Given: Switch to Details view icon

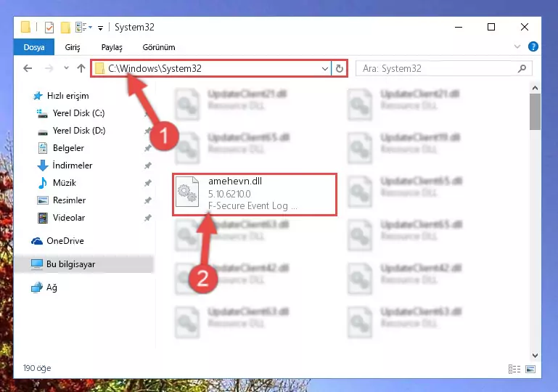Looking at the screenshot, I should click(514, 369).
